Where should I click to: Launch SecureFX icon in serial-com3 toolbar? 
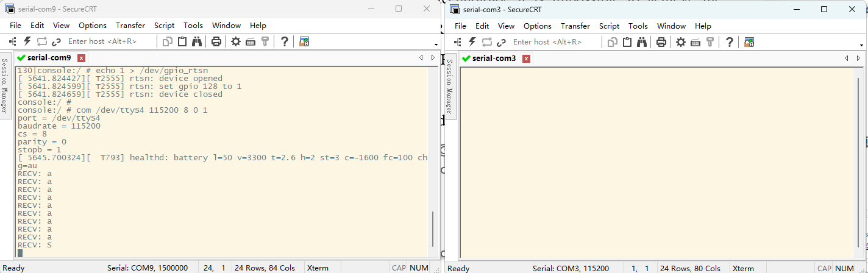pyautogui.click(x=749, y=41)
